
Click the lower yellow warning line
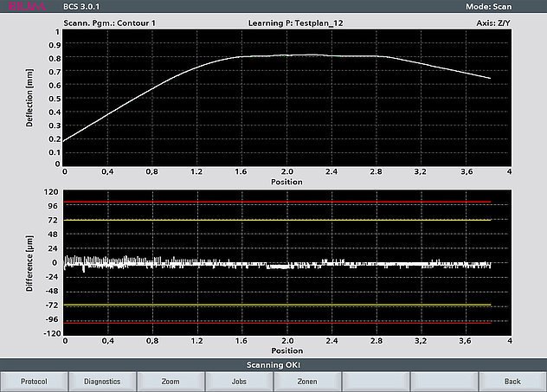(x=277, y=305)
